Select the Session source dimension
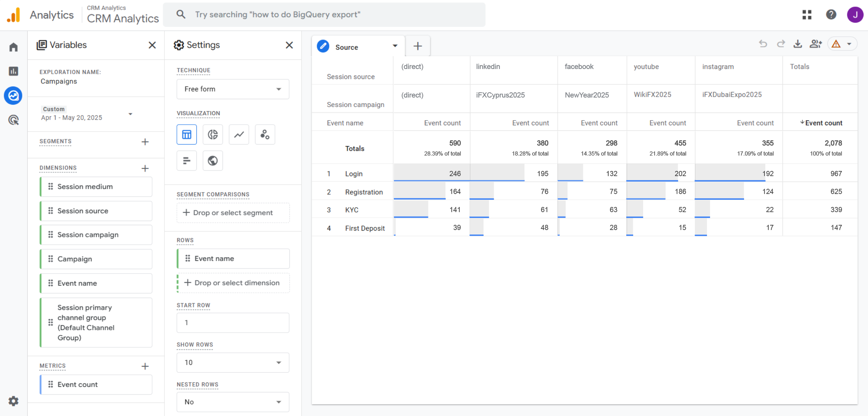868x416 pixels. point(96,211)
